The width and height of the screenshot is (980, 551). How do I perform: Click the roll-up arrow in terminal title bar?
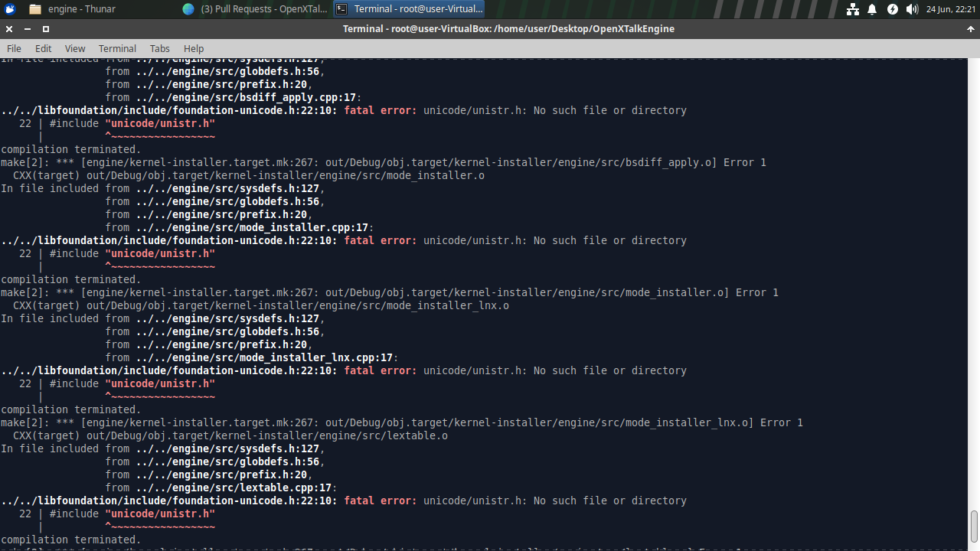click(971, 29)
